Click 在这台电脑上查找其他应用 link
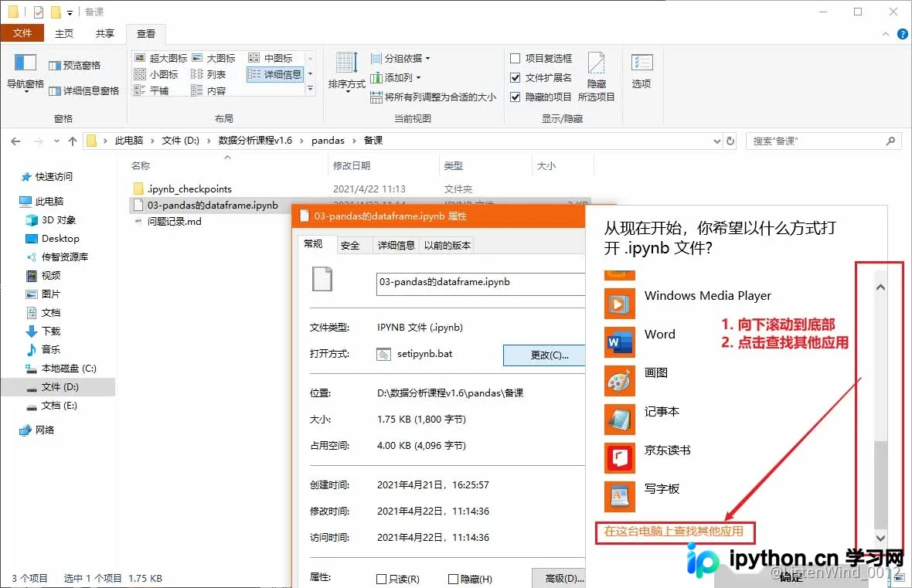This screenshot has width=912, height=588. click(673, 531)
